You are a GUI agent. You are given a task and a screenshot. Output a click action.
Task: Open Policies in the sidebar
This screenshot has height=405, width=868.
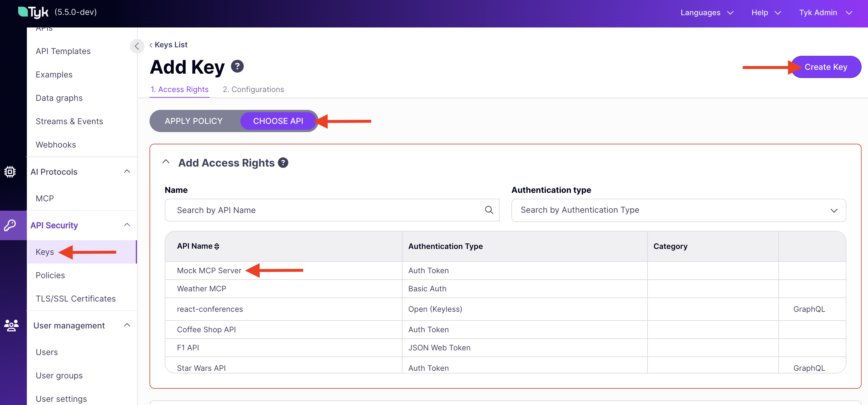point(50,275)
